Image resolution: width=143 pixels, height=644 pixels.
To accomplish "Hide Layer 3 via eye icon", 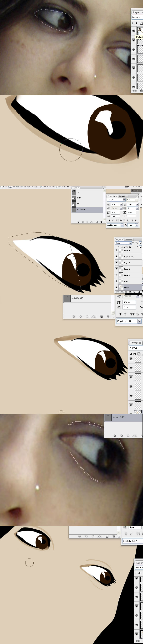I will [x=117, y=262].
